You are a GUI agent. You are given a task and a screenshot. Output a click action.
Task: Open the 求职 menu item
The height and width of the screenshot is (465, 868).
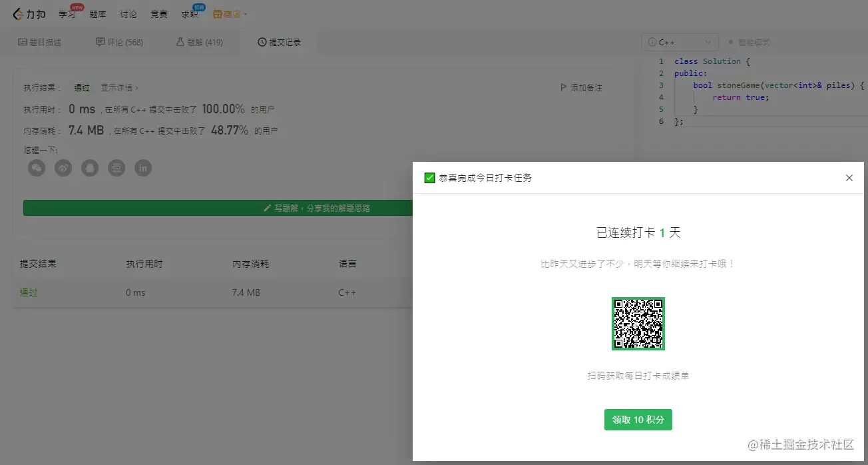[190, 14]
